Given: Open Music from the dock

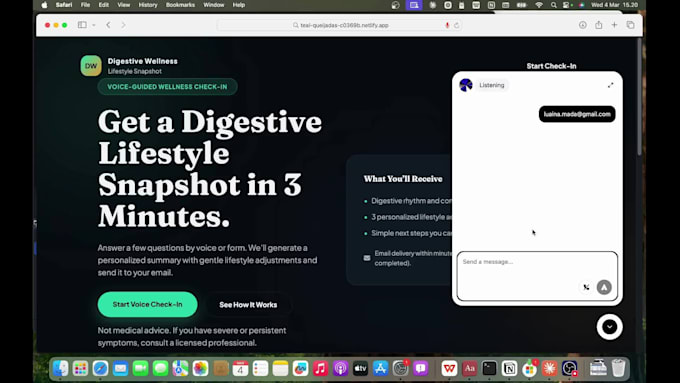Looking at the screenshot, I should pyautogui.click(x=320, y=368).
